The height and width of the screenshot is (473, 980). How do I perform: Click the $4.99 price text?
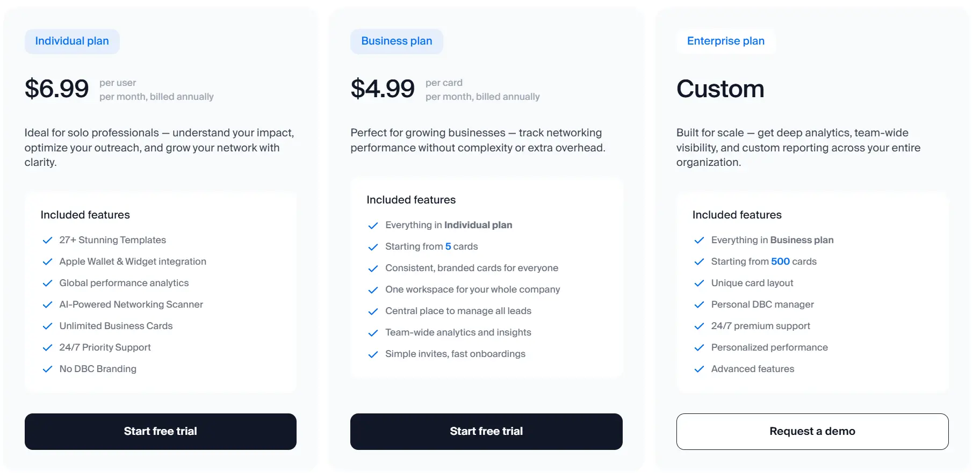(383, 89)
